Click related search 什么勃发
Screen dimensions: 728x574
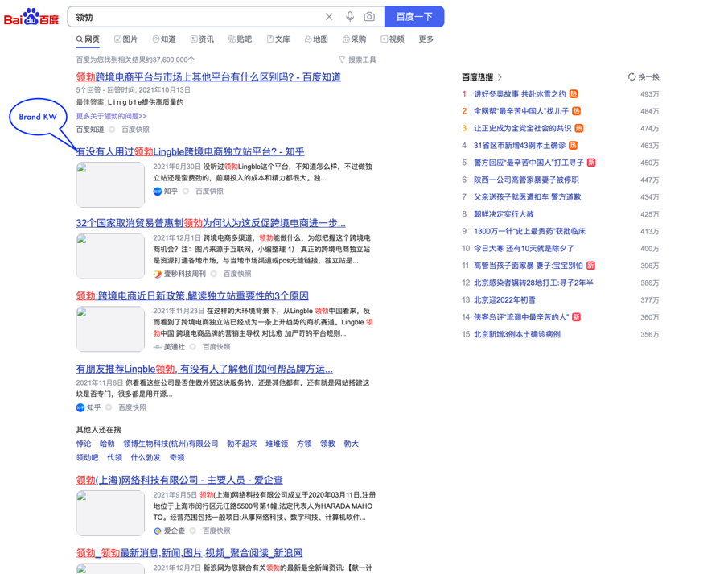pyautogui.click(x=146, y=458)
